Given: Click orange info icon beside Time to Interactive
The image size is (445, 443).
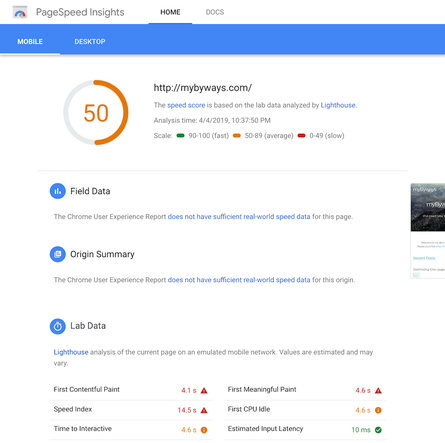Looking at the screenshot, I should click(x=204, y=430).
